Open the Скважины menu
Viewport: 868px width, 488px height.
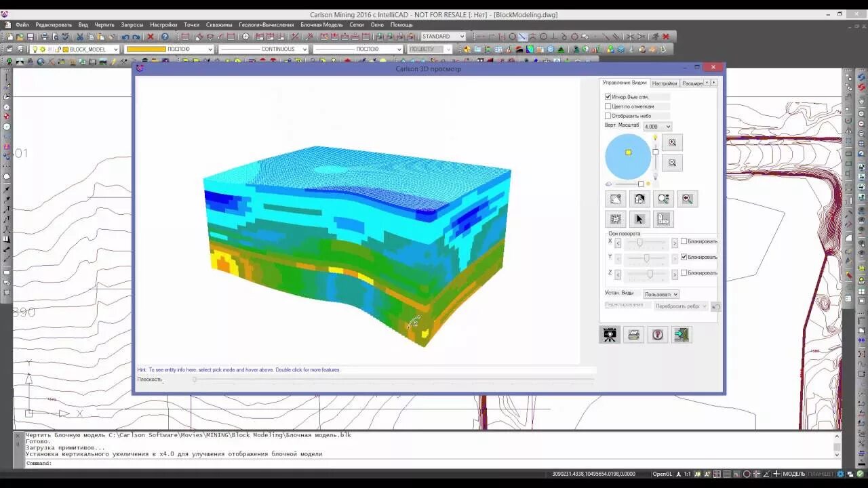219,25
